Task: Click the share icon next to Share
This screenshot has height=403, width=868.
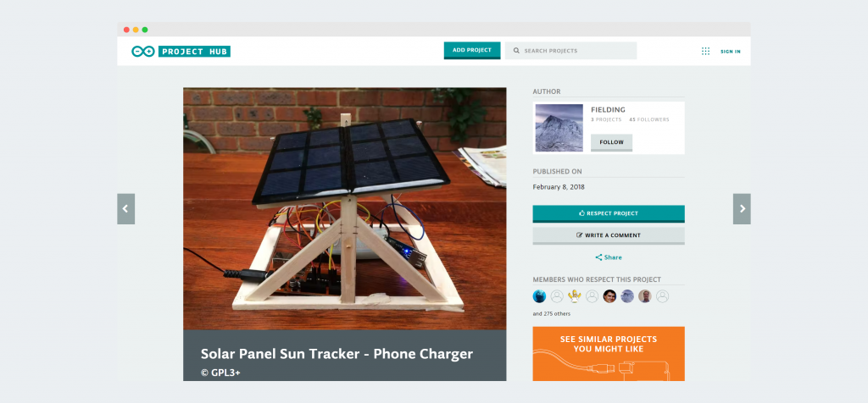Action: tap(598, 257)
